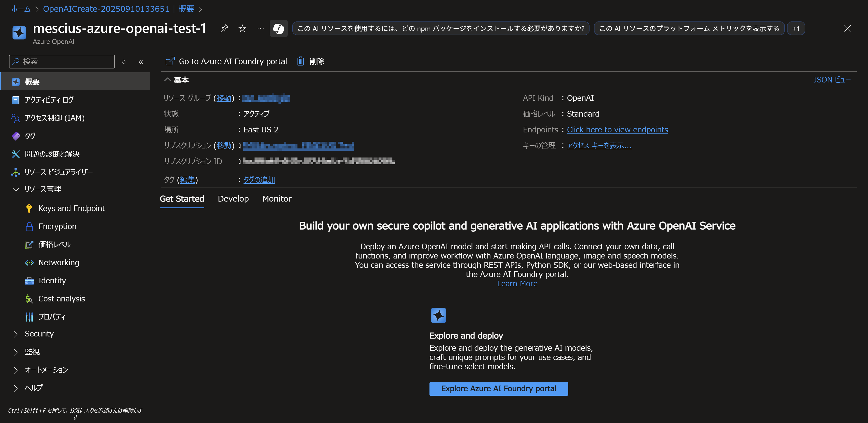
Task: Click タグの追加 link
Action: pyautogui.click(x=259, y=180)
